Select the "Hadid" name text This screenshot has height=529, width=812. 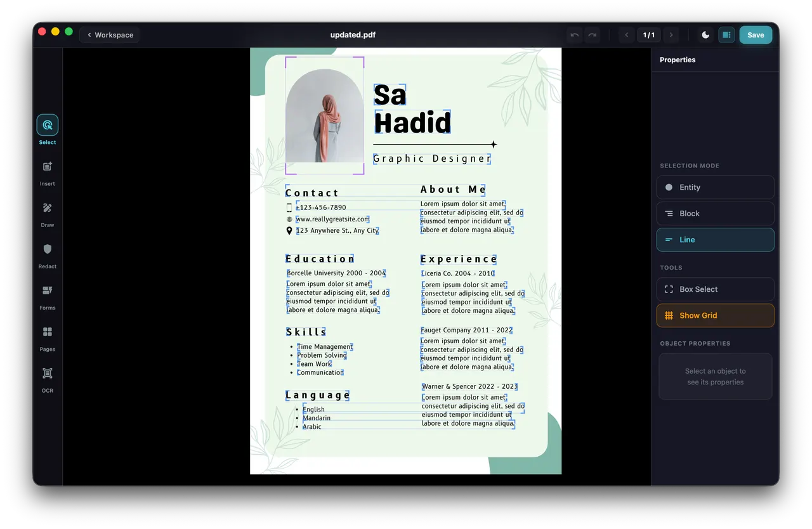412,122
